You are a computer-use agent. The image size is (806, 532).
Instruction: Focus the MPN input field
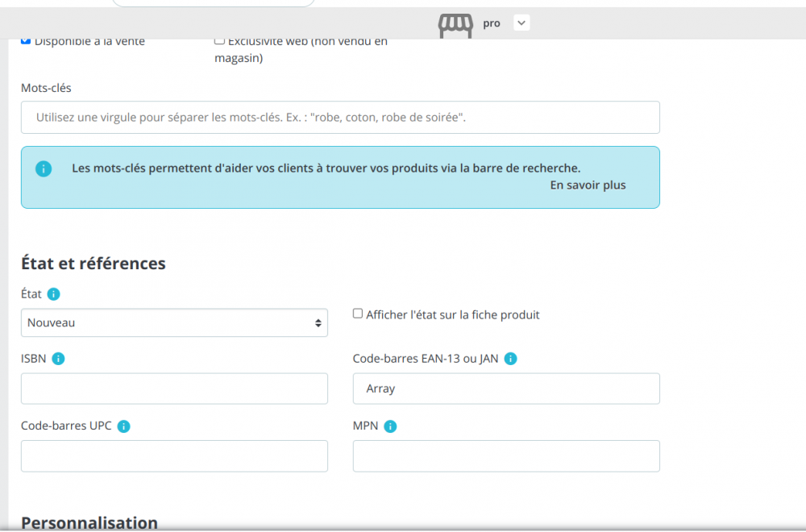[x=506, y=455]
